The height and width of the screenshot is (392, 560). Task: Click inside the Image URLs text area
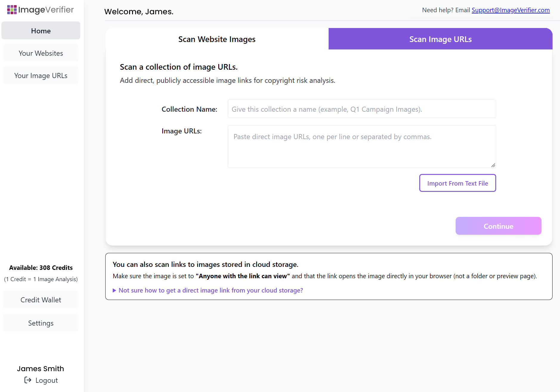click(362, 147)
